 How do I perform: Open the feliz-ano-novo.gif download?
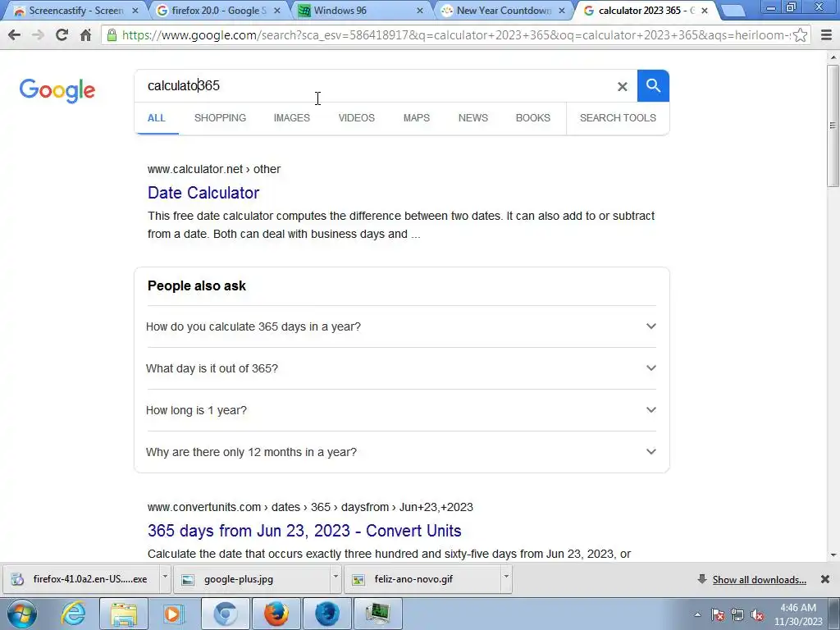pyautogui.click(x=422, y=579)
